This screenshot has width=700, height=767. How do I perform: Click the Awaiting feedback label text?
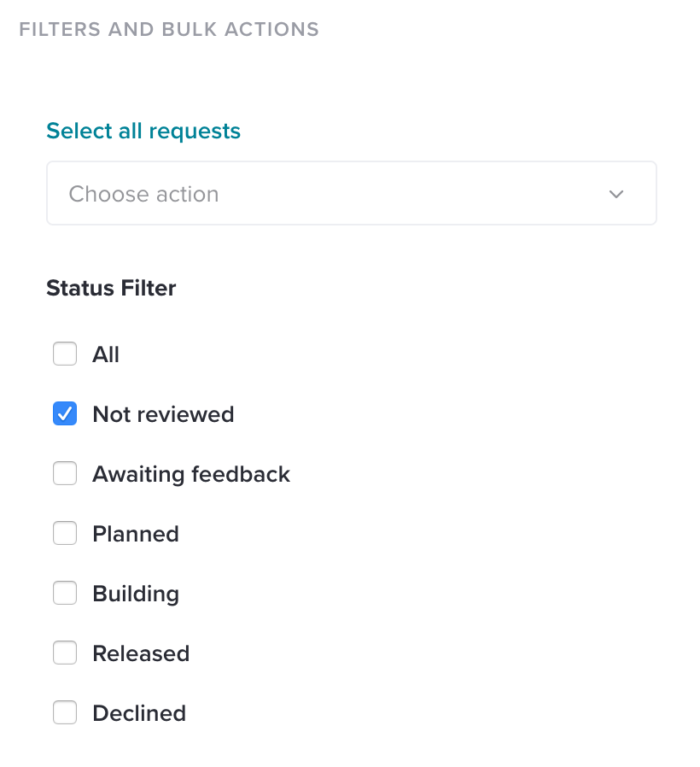191,475
